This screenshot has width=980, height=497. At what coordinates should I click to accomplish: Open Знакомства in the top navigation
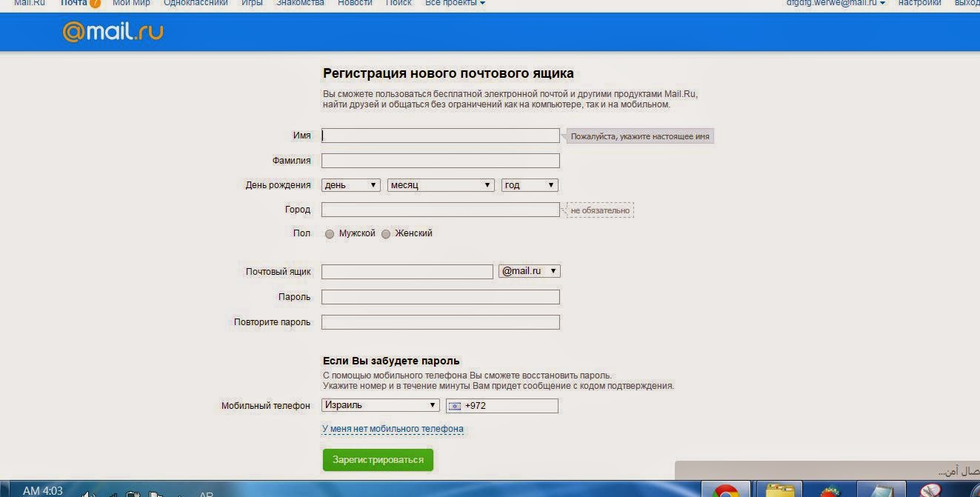click(x=300, y=3)
